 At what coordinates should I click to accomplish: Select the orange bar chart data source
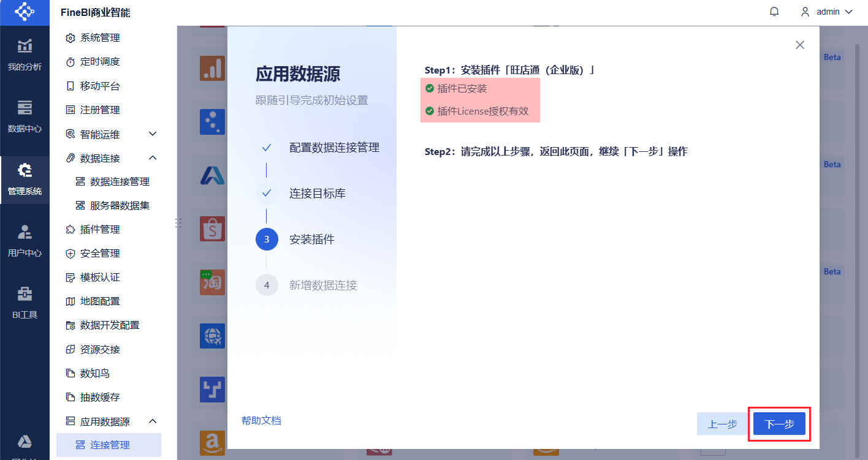coord(212,68)
